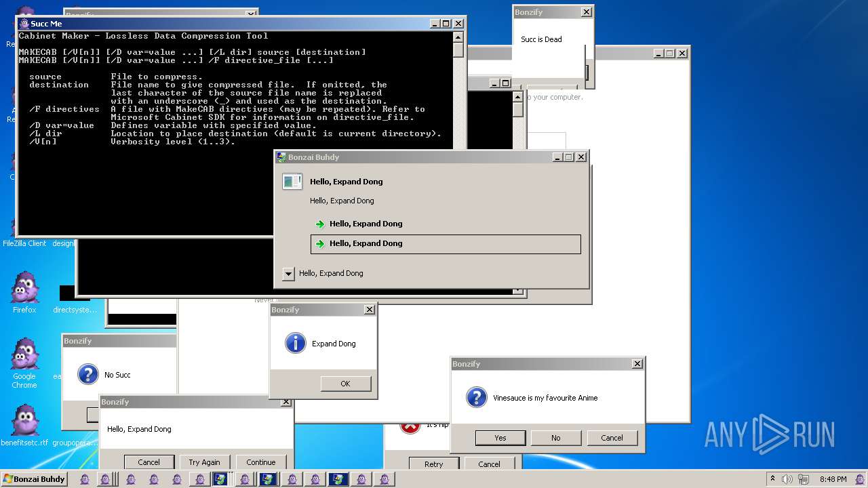Viewport: 868px width, 488px height.
Task: Click scroll up arrow in Succ Me console
Action: 458,37
